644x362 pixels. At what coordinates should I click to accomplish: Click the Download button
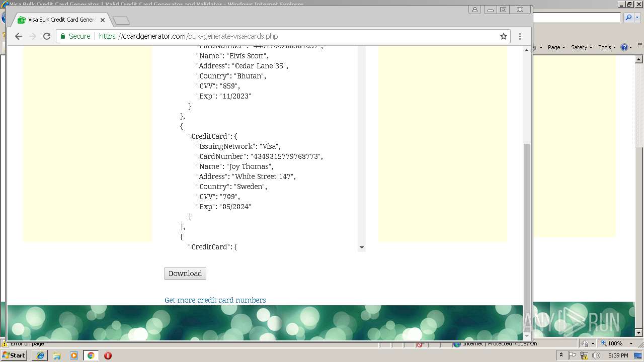pyautogui.click(x=185, y=274)
